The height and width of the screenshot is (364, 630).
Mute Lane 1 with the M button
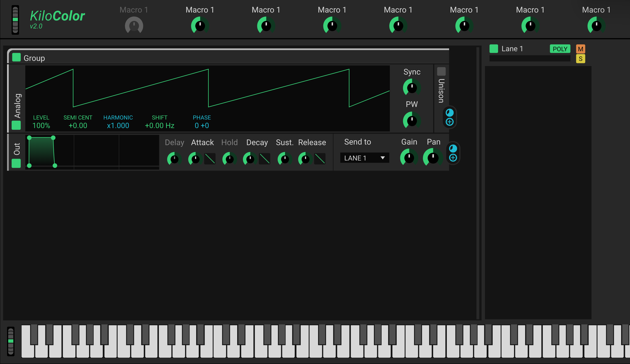580,49
